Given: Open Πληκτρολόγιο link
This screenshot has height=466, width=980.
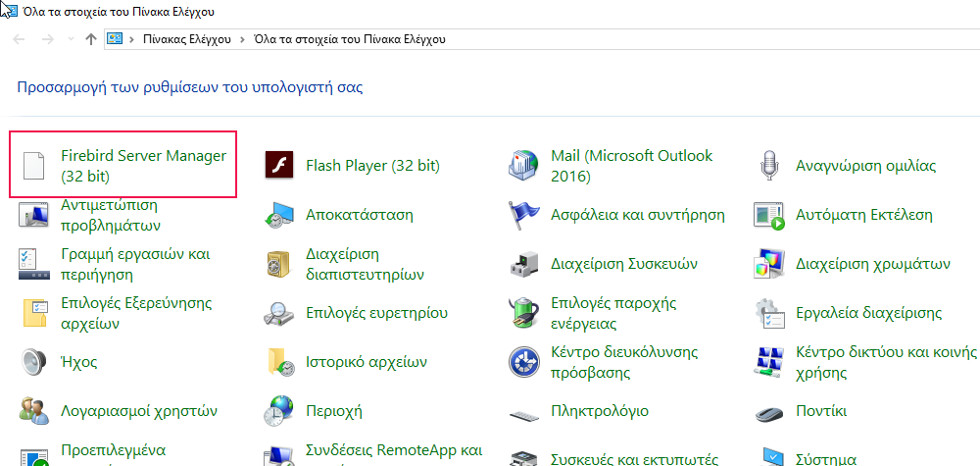Looking at the screenshot, I should (x=600, y=411).
